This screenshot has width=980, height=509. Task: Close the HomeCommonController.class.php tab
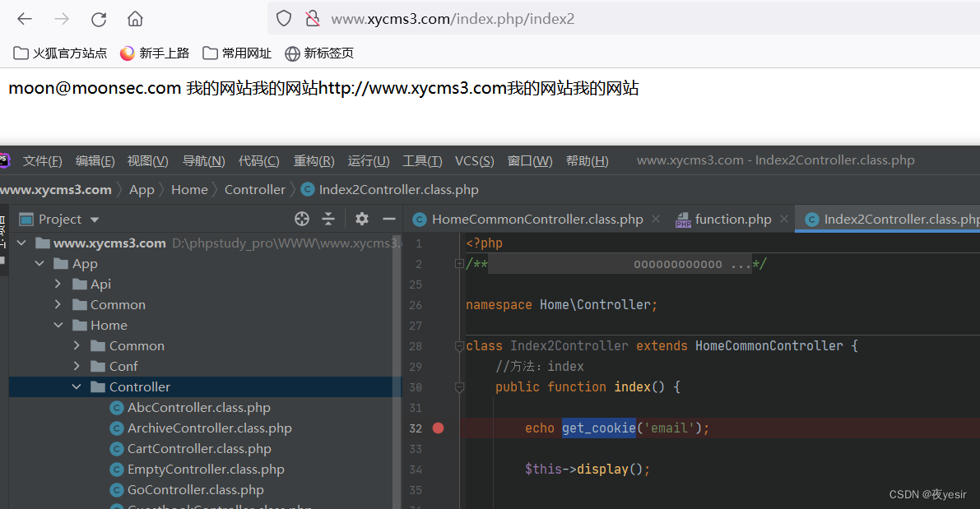click(x=656, y=219)
